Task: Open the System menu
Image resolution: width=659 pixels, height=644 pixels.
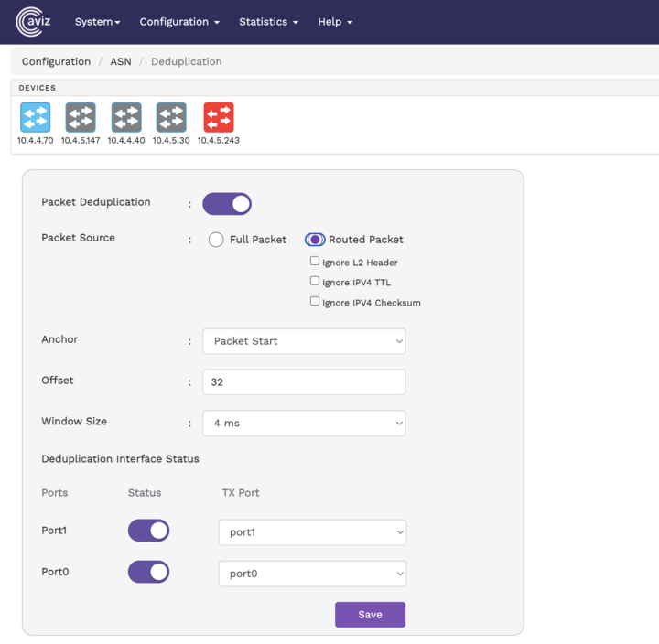Action: click(97, 22)
